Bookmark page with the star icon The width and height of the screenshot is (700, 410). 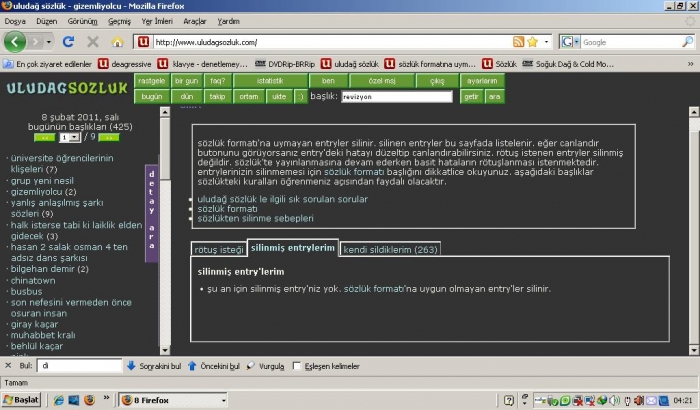tap(532, 42)
